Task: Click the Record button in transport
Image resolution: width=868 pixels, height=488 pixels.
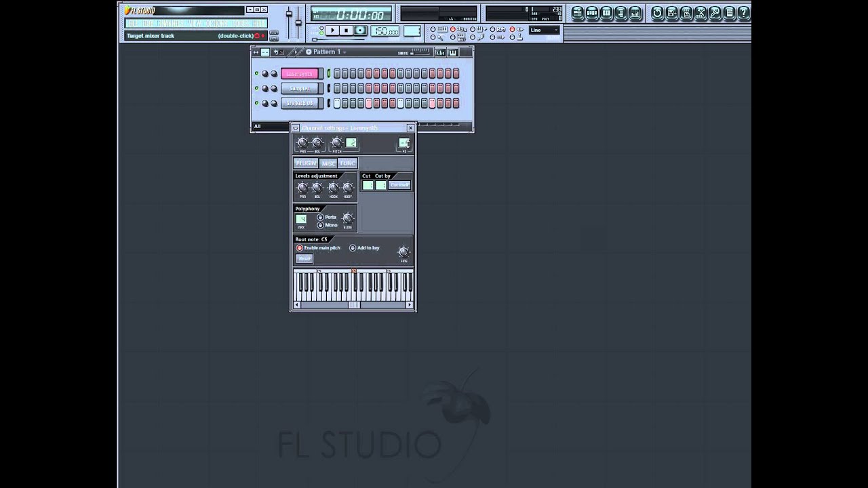Action: (x=360, y=30)
